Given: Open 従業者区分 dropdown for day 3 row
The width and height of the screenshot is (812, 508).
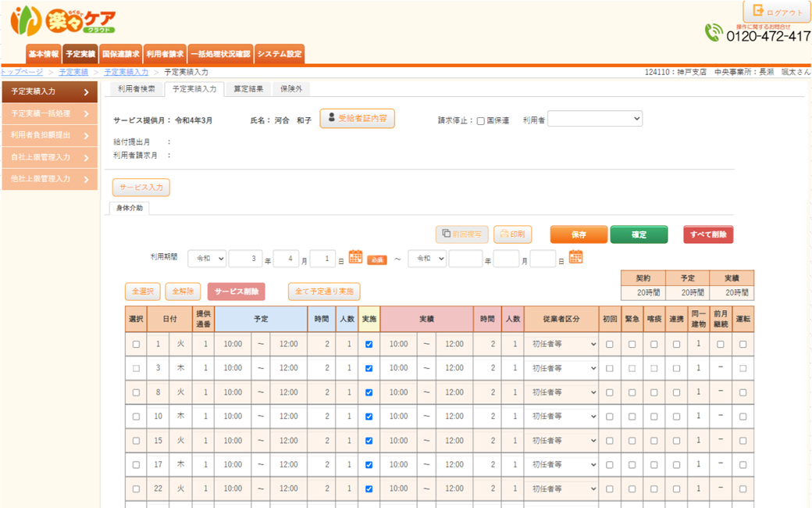Looking at the screenshot, I should [560, 369].
